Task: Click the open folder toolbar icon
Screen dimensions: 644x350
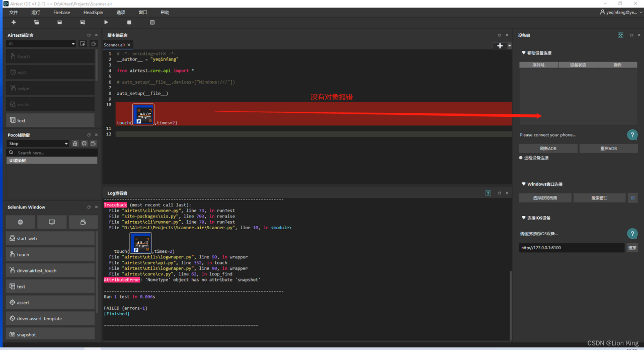Action: 37,22
